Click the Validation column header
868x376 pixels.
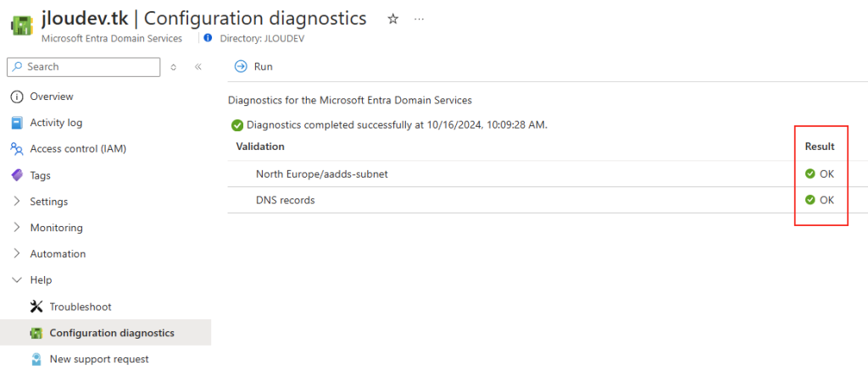[260, 147]
